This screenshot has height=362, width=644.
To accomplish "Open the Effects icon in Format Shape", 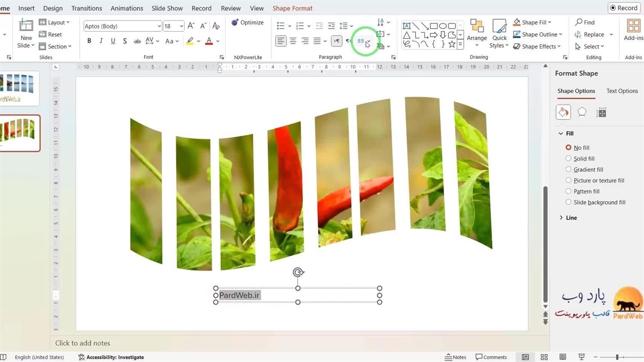I will (x=582, y=112).
